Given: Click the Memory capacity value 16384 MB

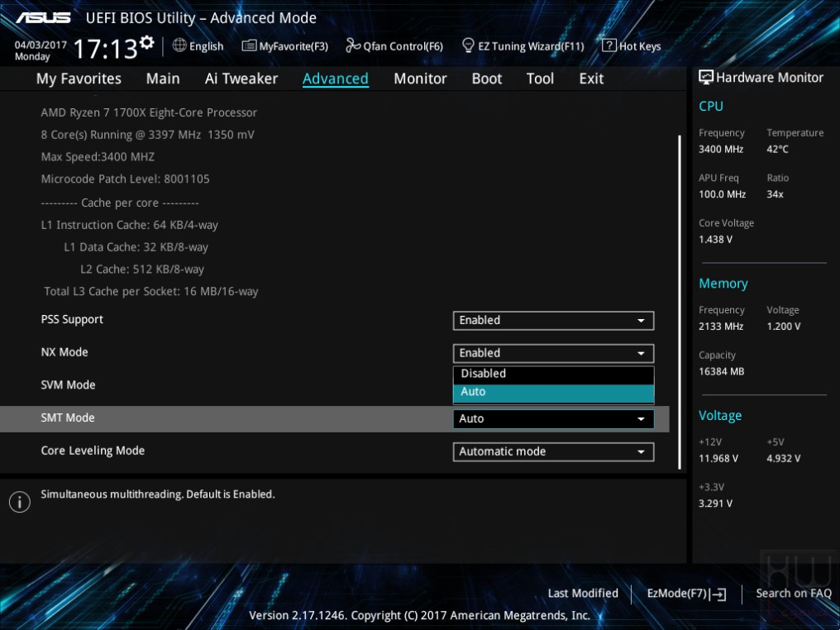Looking at the screenshot, I should click(722, 371).
